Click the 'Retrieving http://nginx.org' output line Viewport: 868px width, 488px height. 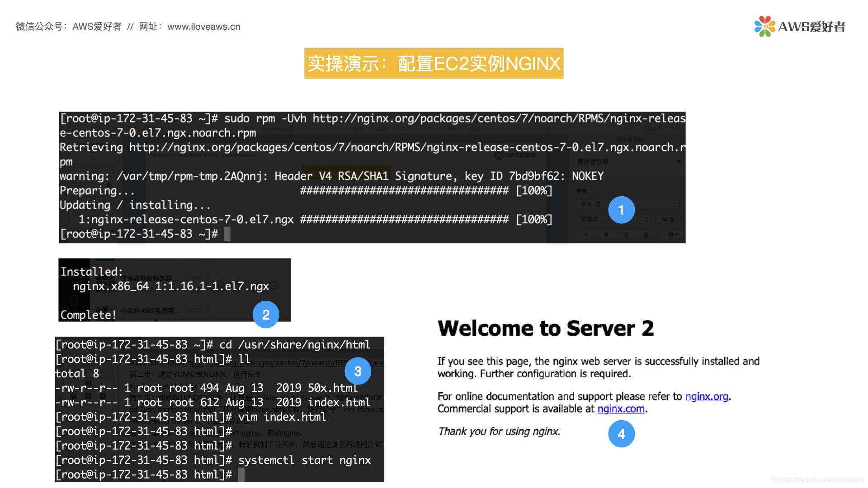click(373, 155)
